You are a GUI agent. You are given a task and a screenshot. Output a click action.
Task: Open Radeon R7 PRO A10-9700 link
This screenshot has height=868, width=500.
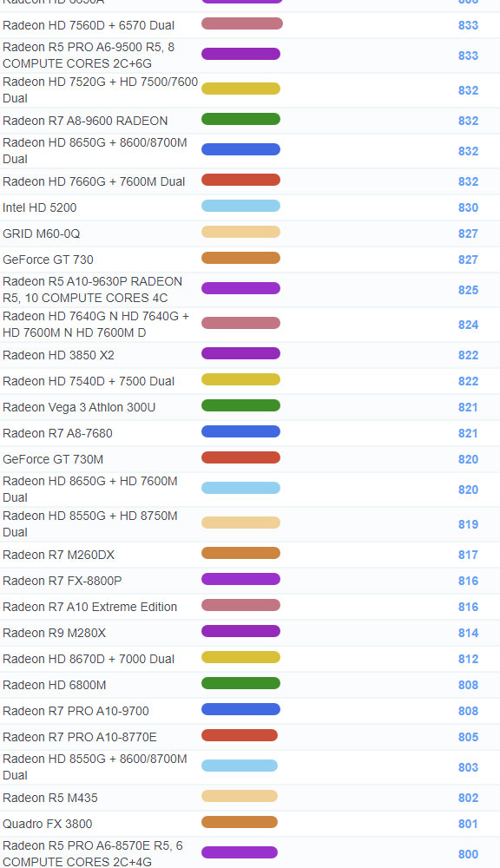76,711
